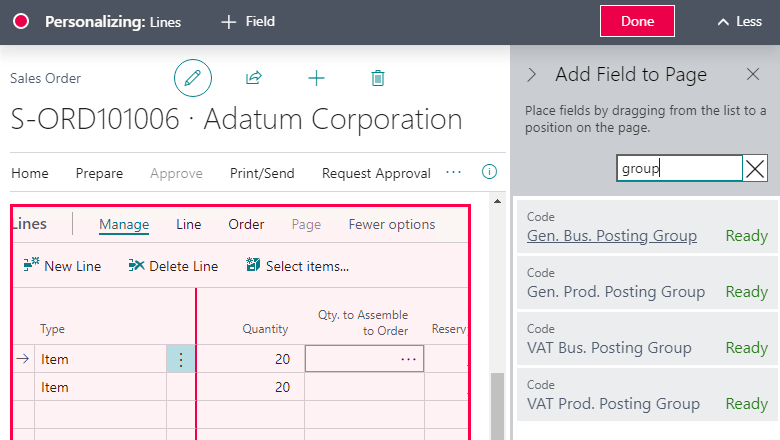Open the Prepare menu
This screenshot has height=440, width=780.
pos(99,173)
